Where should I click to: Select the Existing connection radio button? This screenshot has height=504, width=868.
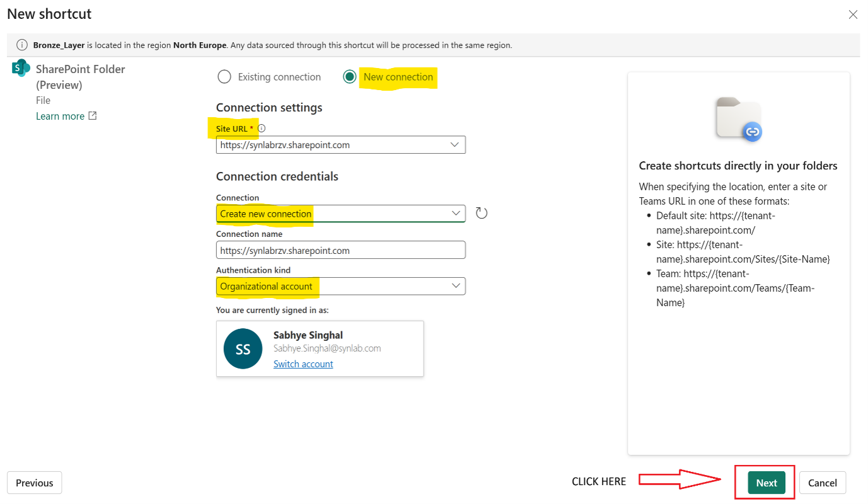224,77
